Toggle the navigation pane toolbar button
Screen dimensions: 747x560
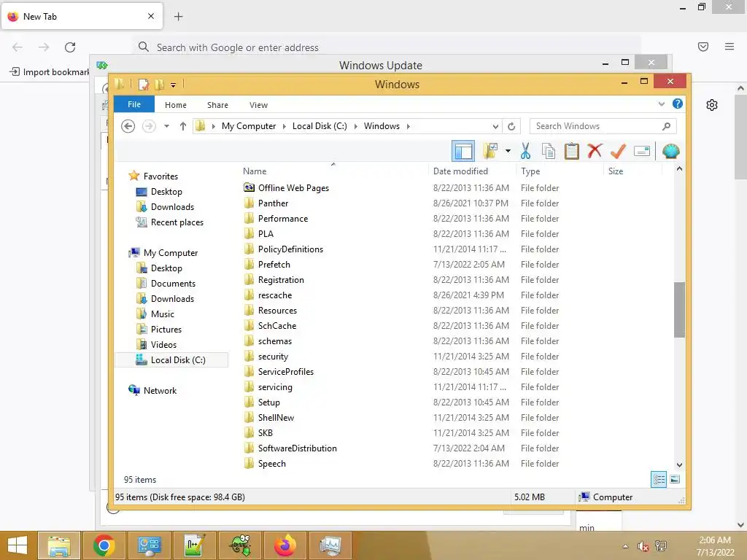462,152
